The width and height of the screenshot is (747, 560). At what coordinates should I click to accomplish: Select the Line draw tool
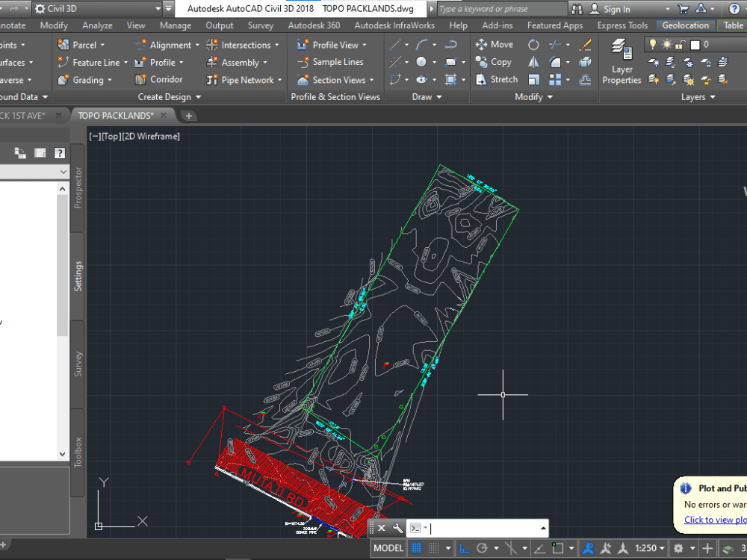[x=395, y=45]
